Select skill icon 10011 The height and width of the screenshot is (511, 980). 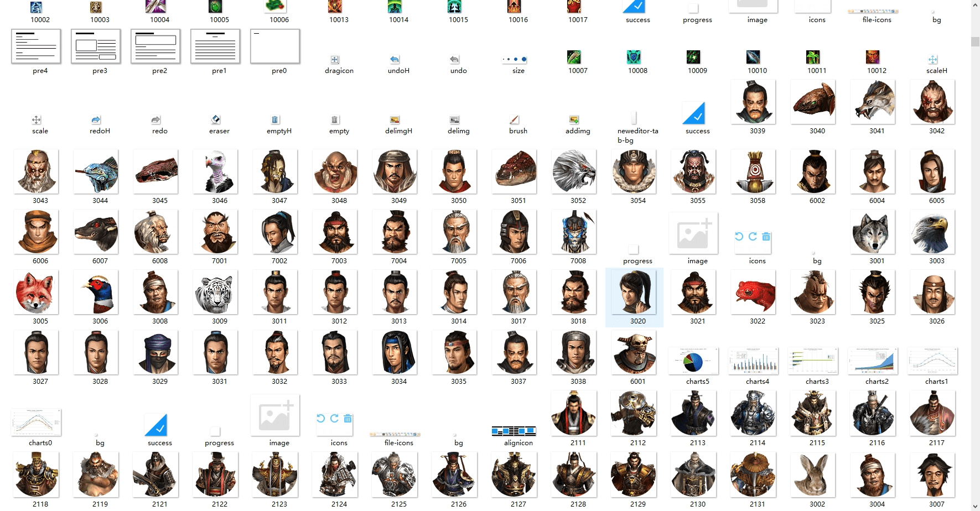813,57
